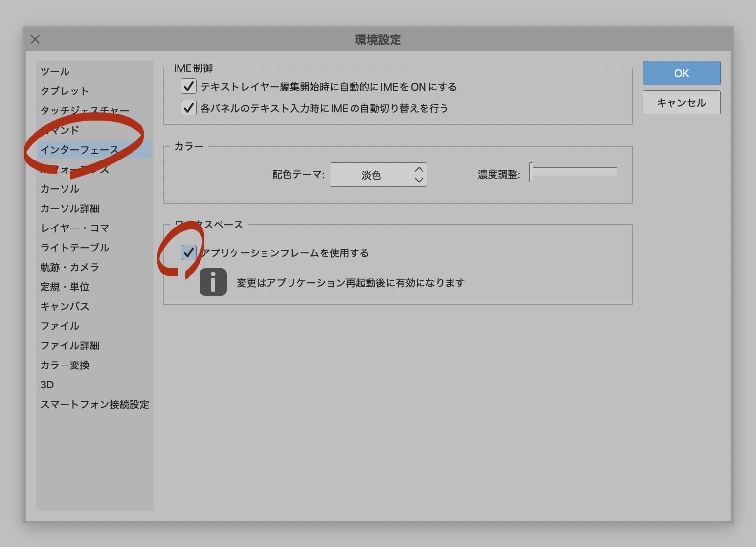This screenshot has width=756, height=547.
Task: Switch to the インターフェース settings page
Action: pos(80,150)
